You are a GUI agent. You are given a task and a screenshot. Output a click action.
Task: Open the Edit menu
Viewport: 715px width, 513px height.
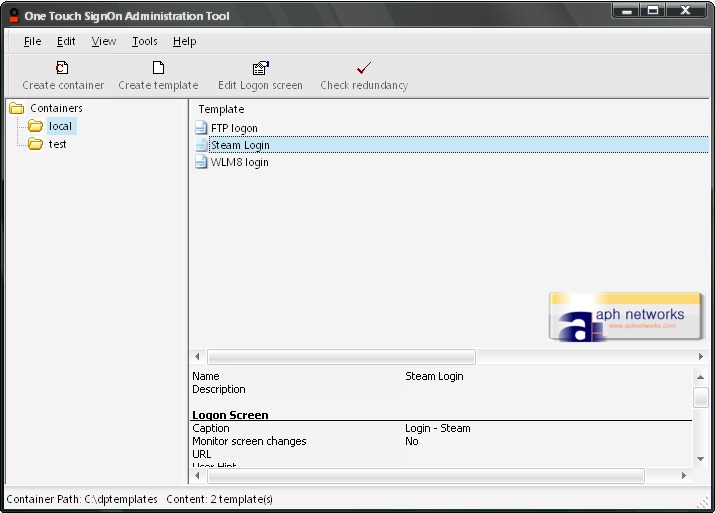point(66,41)
